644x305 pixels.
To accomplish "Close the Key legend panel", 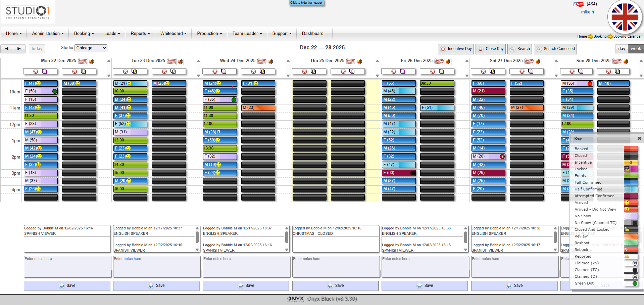I will (639, 138).
